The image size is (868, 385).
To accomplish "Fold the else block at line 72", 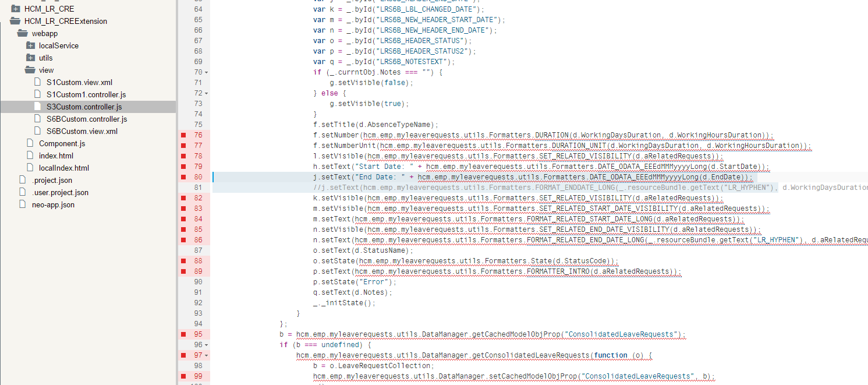I will pyautogui.click(x=207, y=93).
